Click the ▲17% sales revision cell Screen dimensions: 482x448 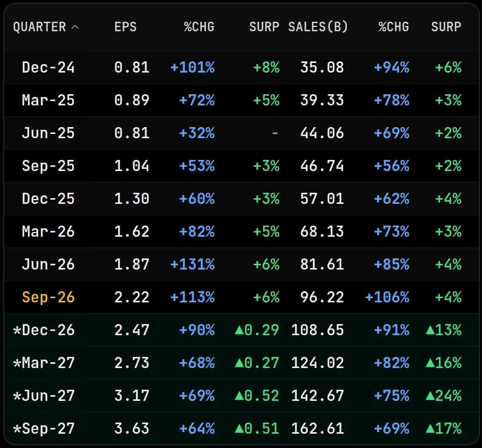[443, 428]
